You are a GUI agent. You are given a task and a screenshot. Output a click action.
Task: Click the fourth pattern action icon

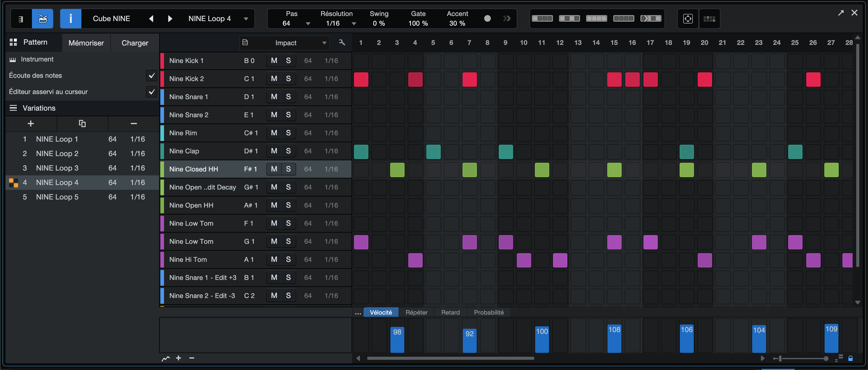[x=623, y=18]
